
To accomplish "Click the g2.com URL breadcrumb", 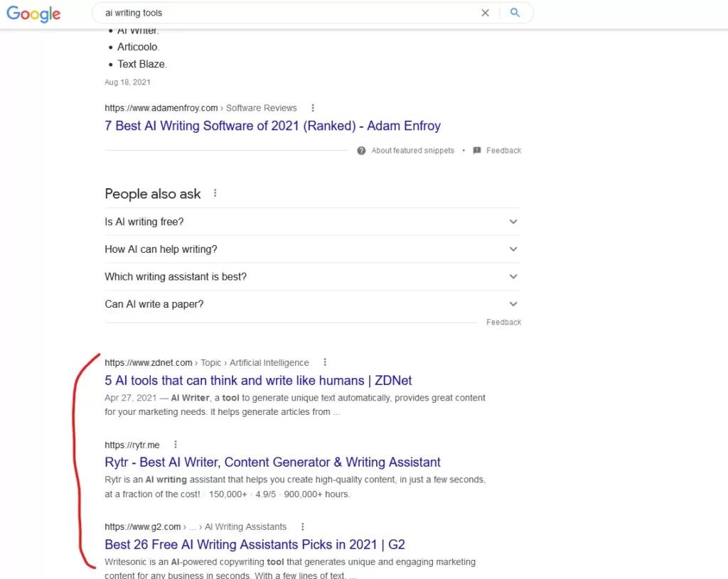I will 196,526.
